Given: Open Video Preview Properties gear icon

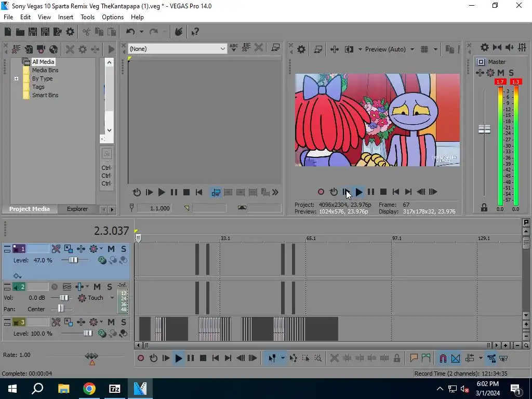Looking at the screenshot, I should pyautogui.click(x=301, y=49).
